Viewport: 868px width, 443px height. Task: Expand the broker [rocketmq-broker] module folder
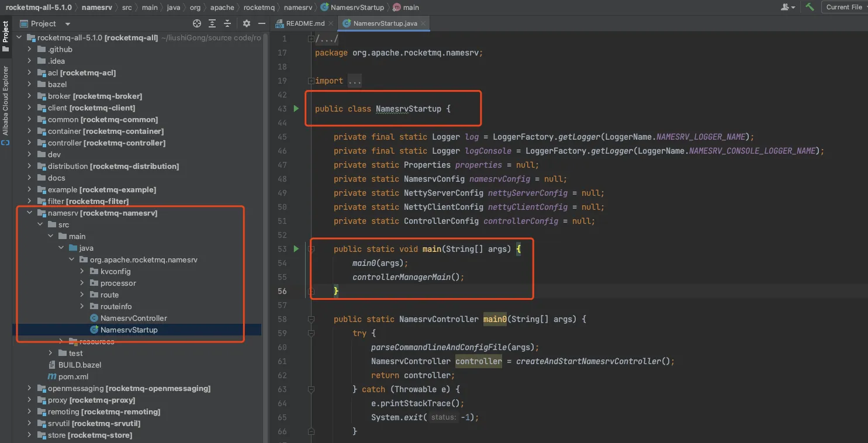(30, 96)
